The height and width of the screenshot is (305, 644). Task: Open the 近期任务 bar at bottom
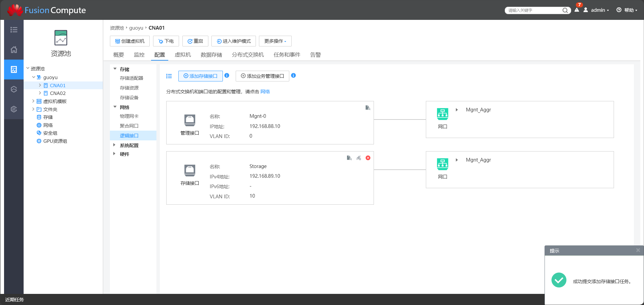[14, 300]
